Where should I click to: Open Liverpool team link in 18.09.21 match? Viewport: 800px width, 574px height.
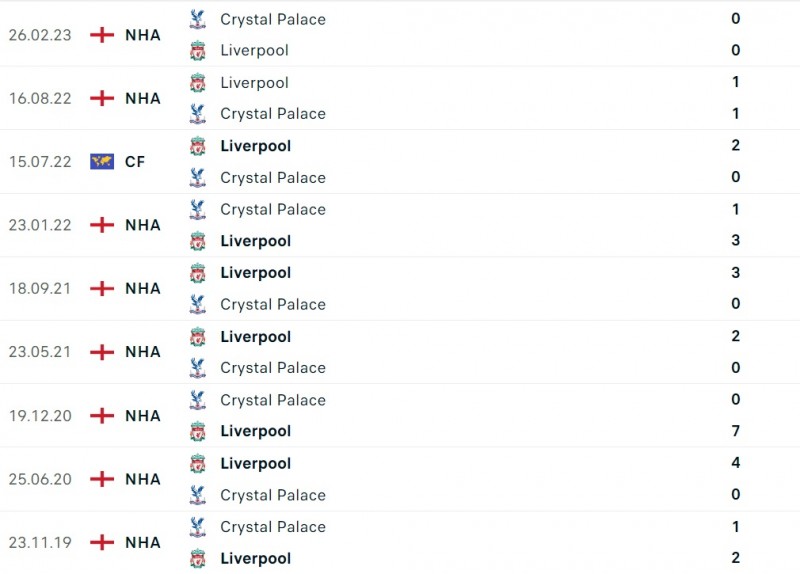pyautogui.click(x=255, y=272)
